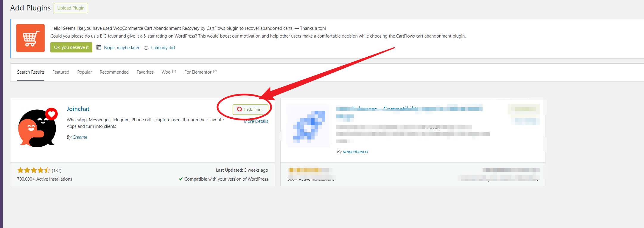This screenshot has width=644, height=228.
Task: Open the Featured plugins tab
Action: tap(61, 72)
